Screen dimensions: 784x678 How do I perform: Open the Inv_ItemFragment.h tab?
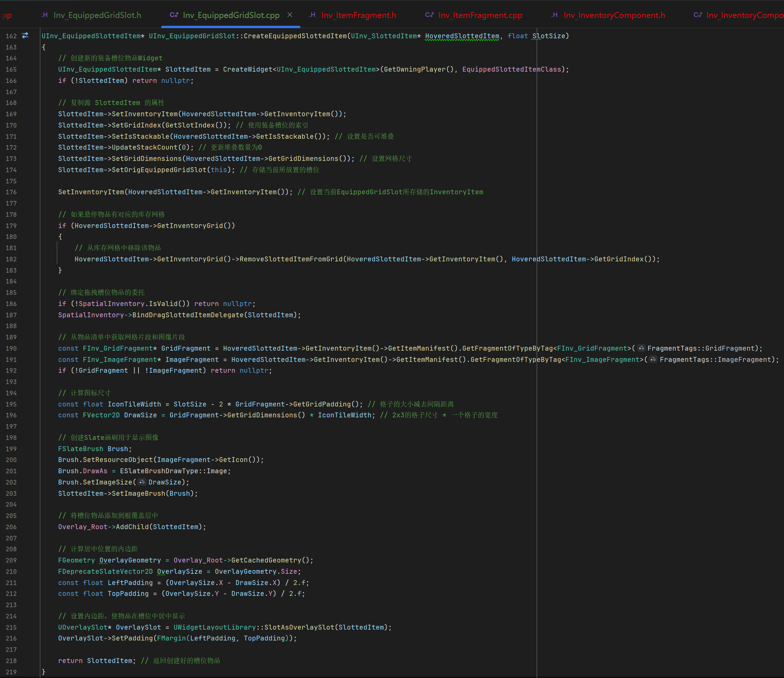(x=359, y=15)
